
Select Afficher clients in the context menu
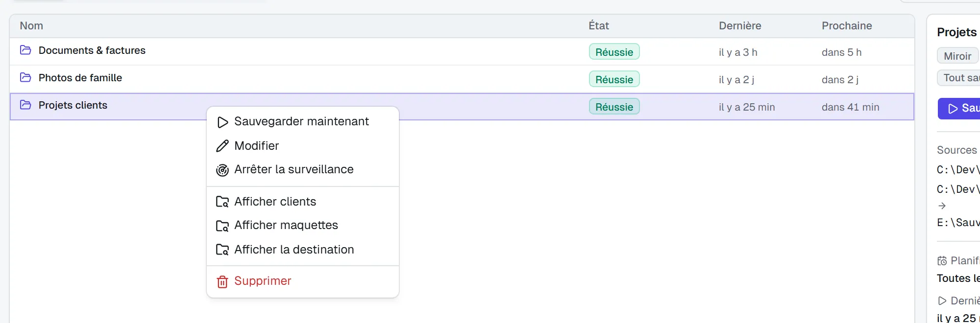303,202
